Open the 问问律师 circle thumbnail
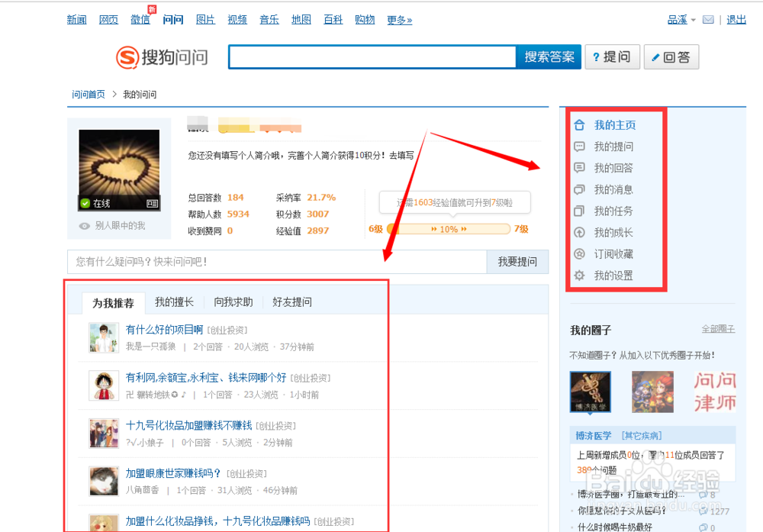 pos(715,392)
